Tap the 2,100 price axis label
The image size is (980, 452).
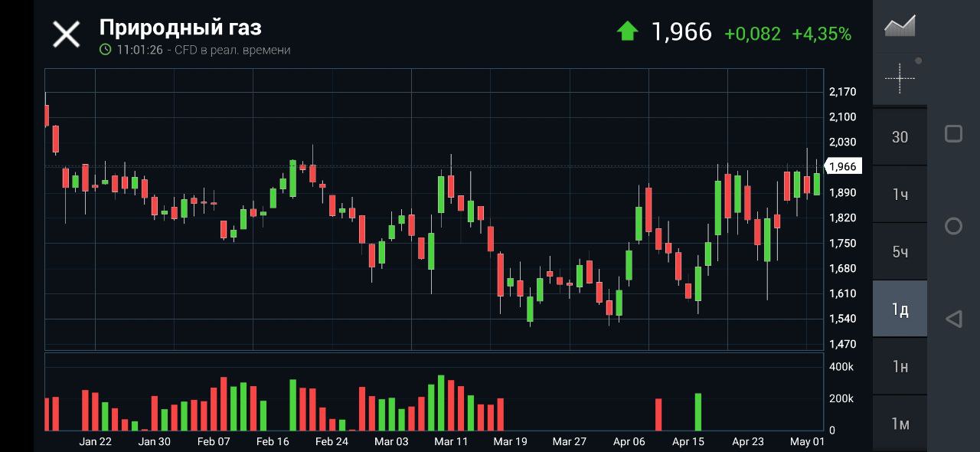[843, 116]
